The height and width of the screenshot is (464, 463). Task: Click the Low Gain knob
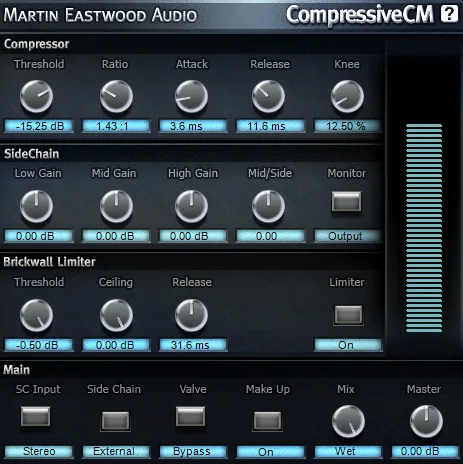point(37,207)
